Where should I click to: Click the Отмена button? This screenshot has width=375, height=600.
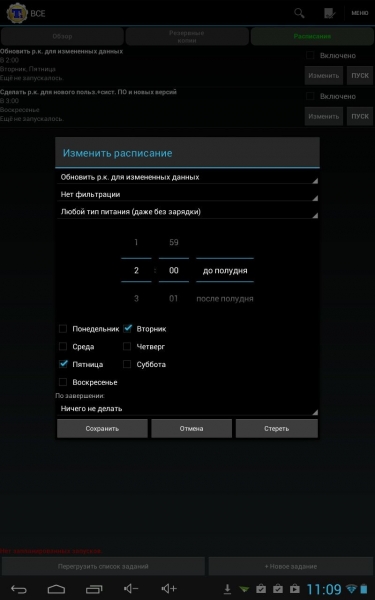click(x=191, y=429)
